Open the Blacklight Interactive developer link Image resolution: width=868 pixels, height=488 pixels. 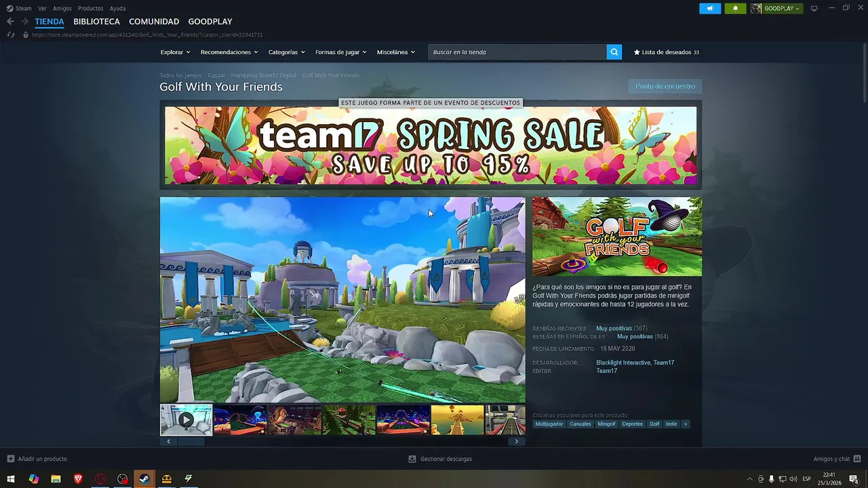pyautogui.click(x=623, y=363)
